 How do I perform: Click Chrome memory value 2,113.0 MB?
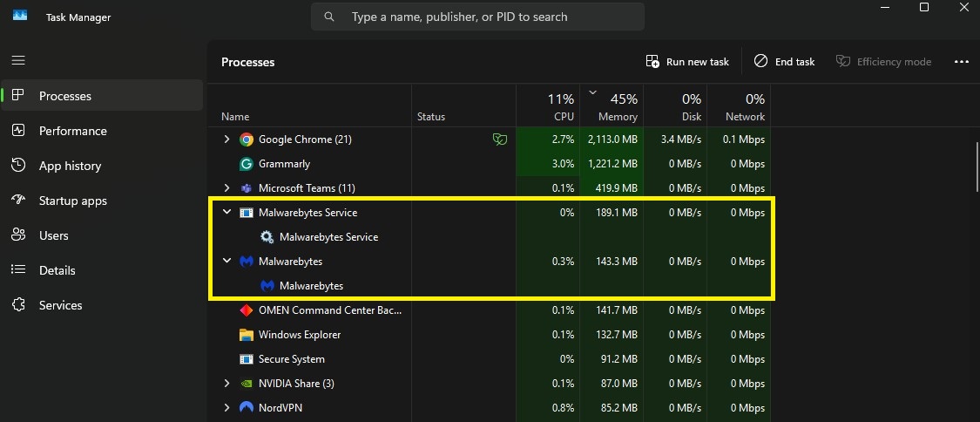point(612,140)
